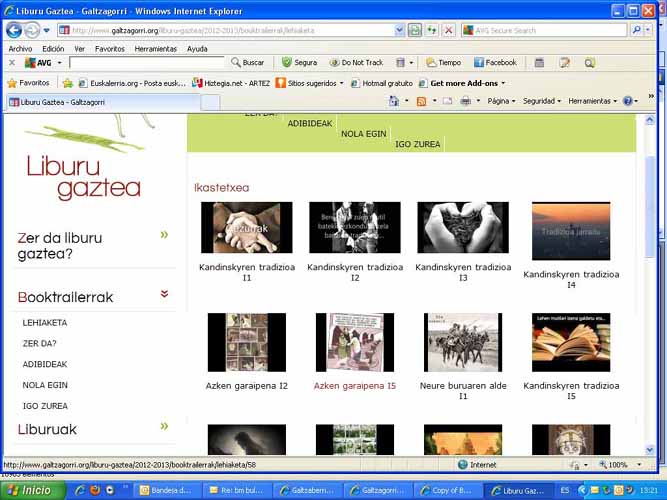667x500 pixels.
Task: Open the Archivo menu
Action: point(20,49)
